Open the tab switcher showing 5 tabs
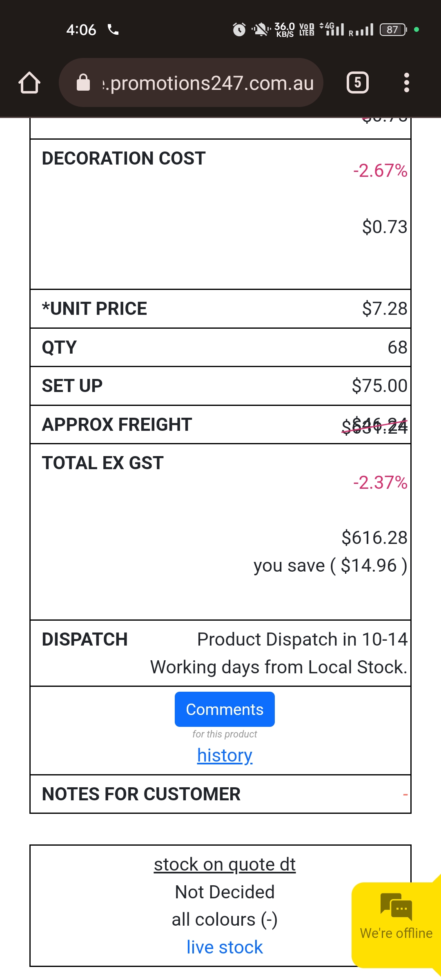Viewport: 441px width, 980px height. [x=357, y=83]
